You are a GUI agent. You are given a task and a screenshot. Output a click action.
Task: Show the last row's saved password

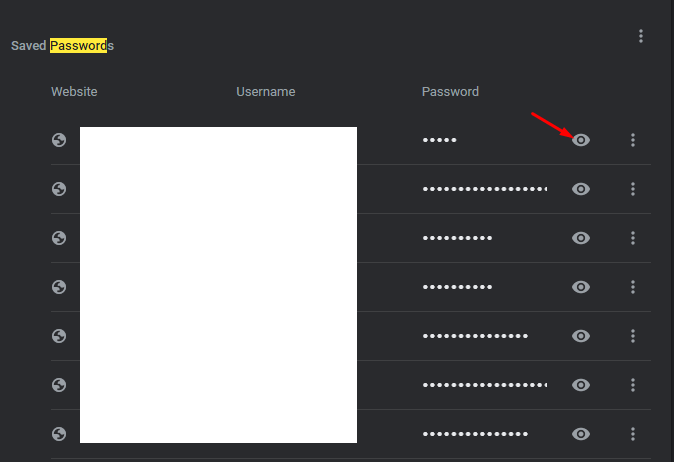pyautogui.click(x=581, y=434)
